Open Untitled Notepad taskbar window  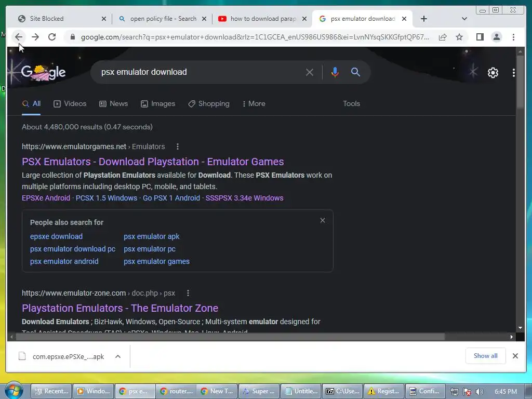(x=301, y=391)
